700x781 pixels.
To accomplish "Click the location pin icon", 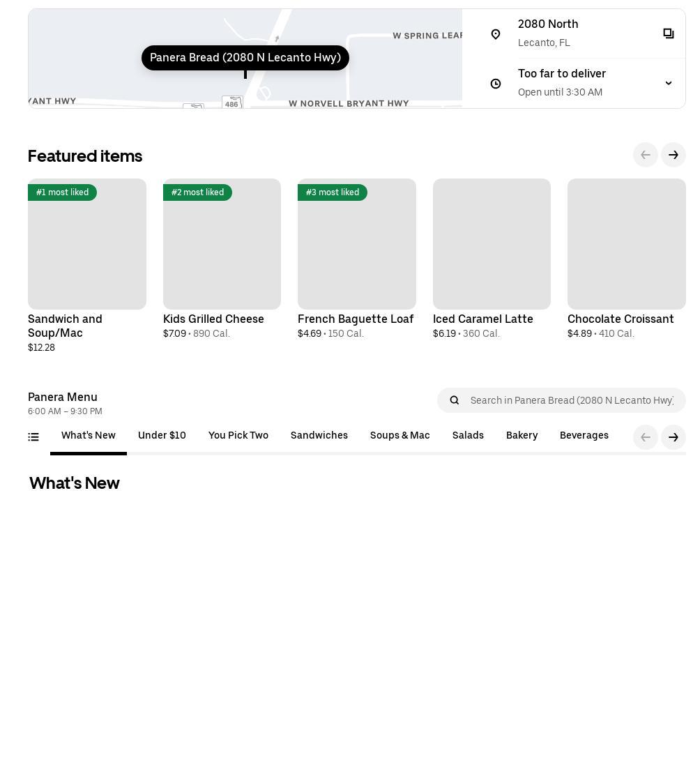I will [x=496, y=34].
